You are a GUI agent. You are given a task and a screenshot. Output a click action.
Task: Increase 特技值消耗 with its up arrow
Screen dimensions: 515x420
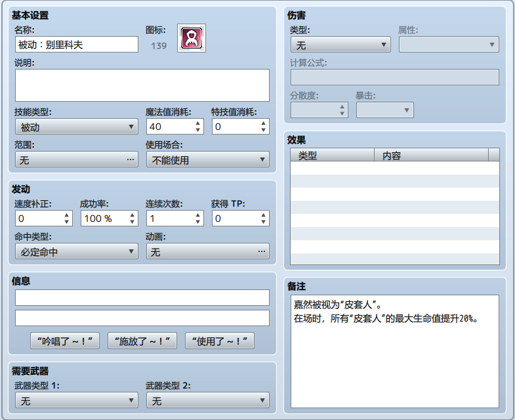coord(264,123)
